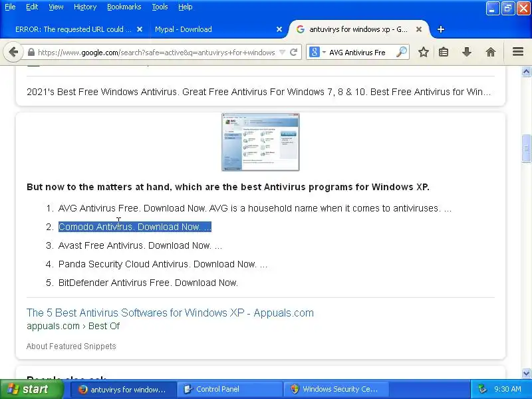The height and width of the screenshot is (399, 532).
Task: Open the hamburger menu button
Action: point(518,52)
